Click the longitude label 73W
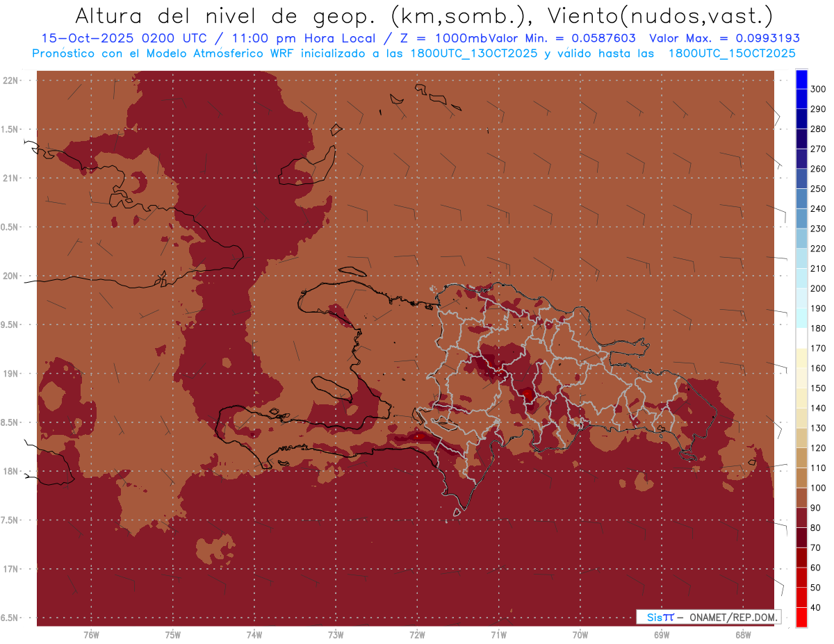This screenshot has width=834, height=644. 336,635
